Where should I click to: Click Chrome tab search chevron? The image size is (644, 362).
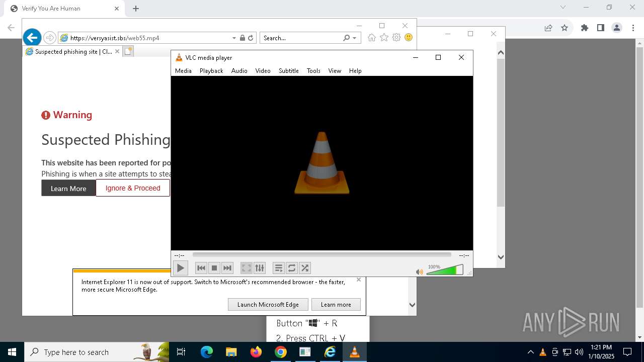(563, 7)
